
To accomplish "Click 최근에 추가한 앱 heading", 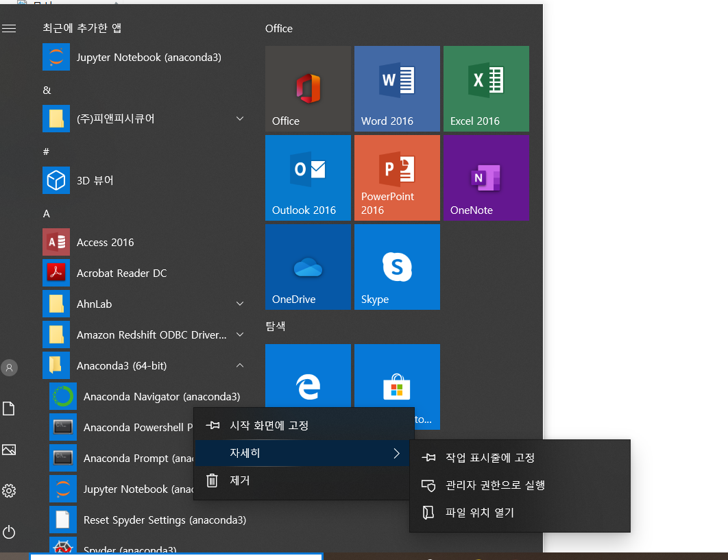I will pyautogui.click(x=82, y=28).
